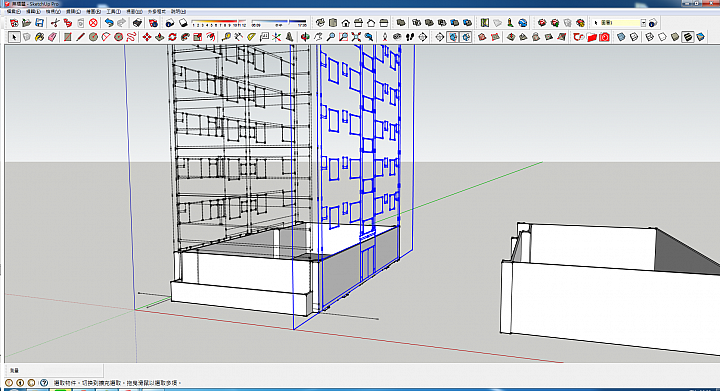Activate the Rotate tool
720x391 pixels.
(173, 37)
